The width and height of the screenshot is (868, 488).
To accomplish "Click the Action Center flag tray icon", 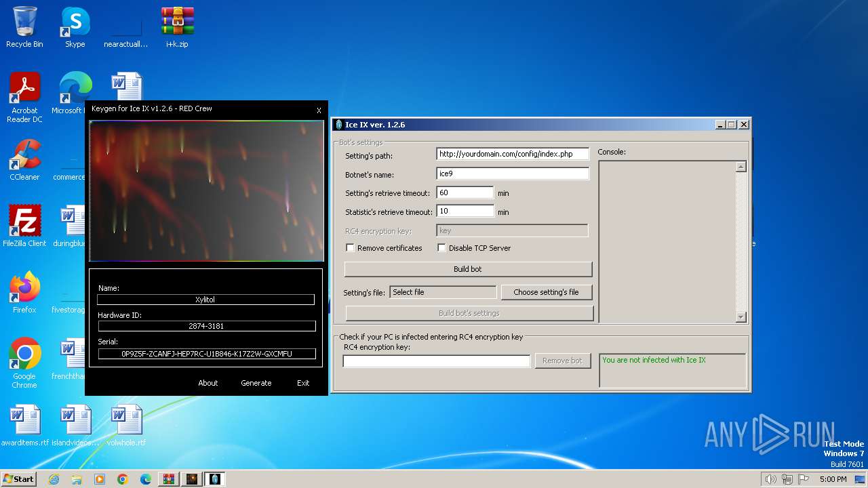I will pyautogui.click(x=804, y=479).
